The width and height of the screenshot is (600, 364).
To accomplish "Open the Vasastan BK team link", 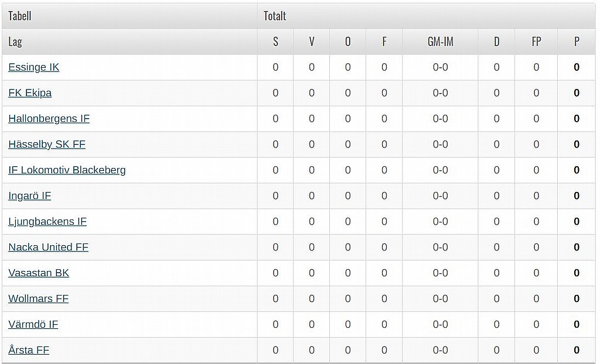I will 39,273.
